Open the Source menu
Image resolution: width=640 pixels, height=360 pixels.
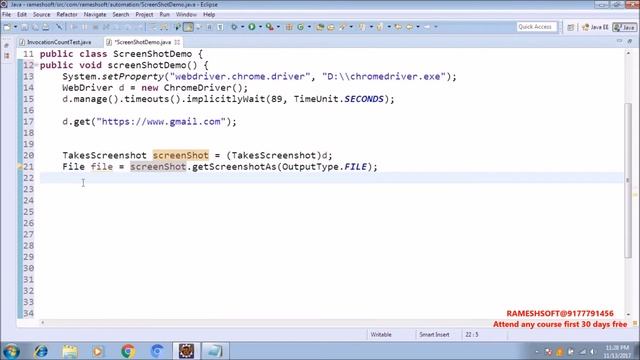click(x=42, y=14)
